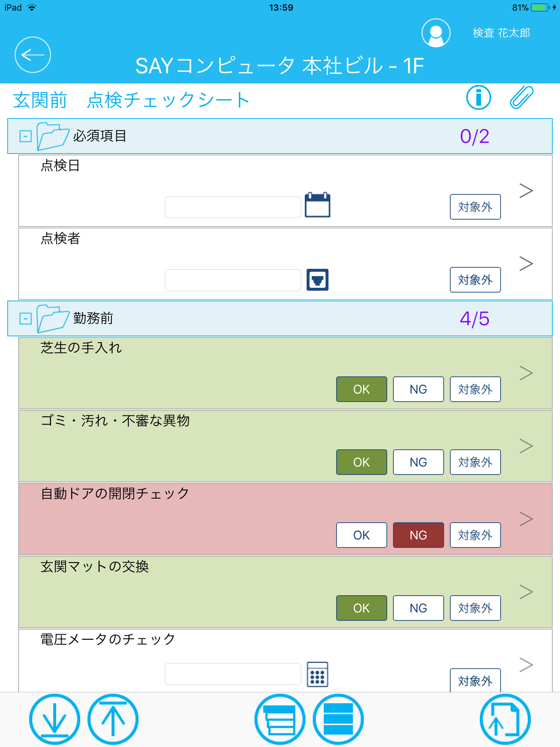Mark 玄関マットの交換 as 対象外
This screenshot has height=747, width=560.
coord(475,608)
